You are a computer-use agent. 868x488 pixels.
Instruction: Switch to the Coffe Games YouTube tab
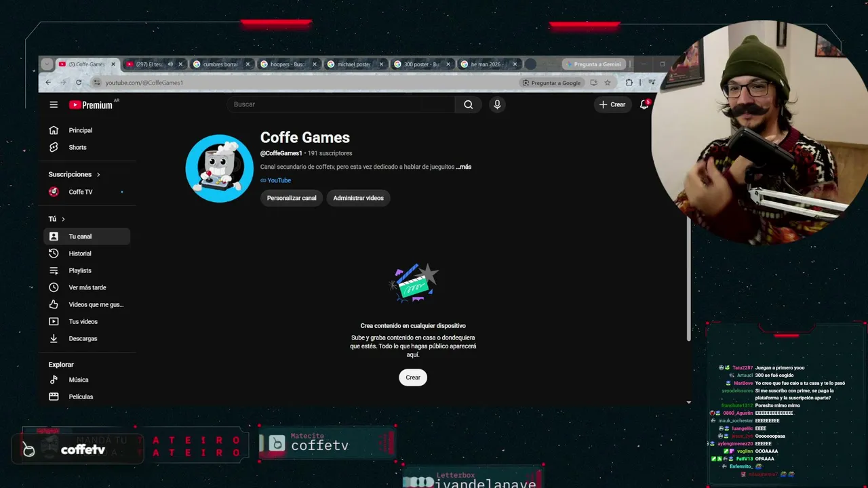86,64
